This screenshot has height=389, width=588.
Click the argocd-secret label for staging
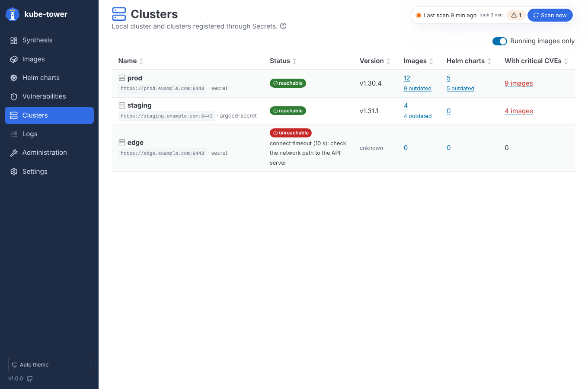[238, 116]
